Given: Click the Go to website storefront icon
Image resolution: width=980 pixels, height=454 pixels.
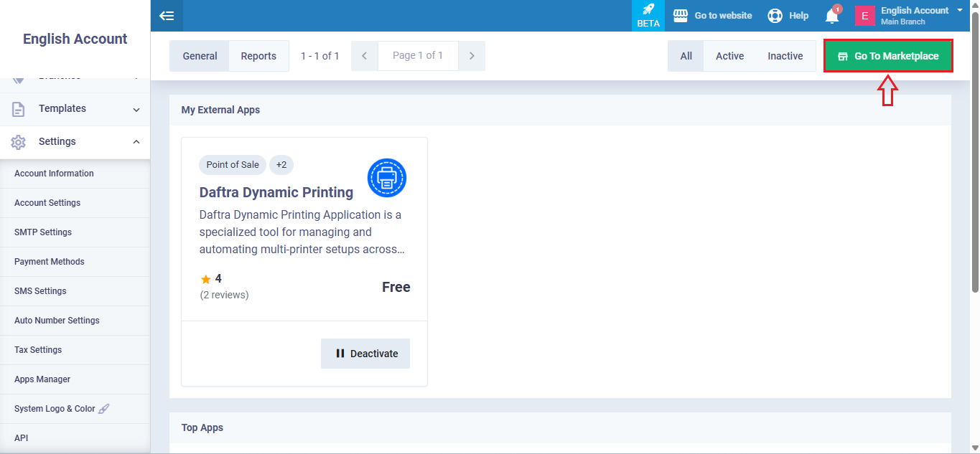Looking at the screenshot, I should click(681, 16).
